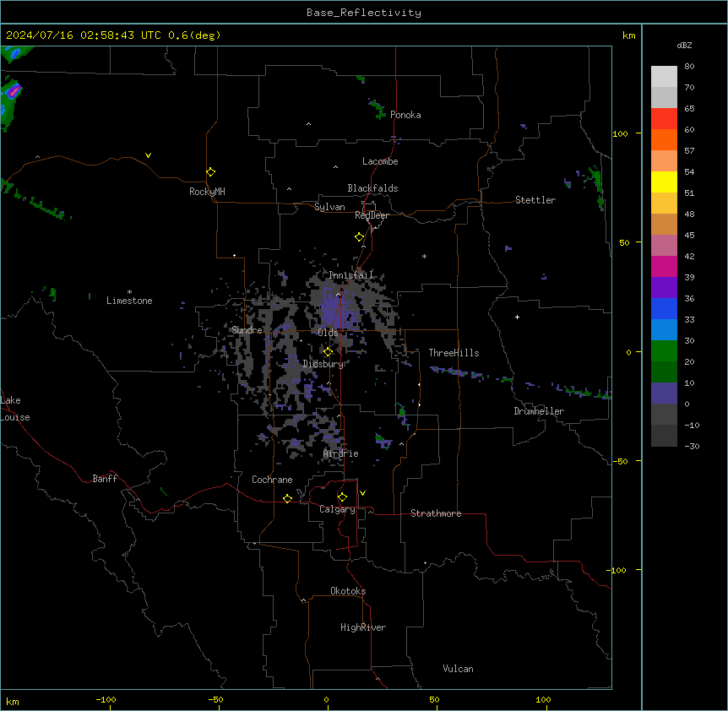Click the Innisfail town label
Image resolution: width=728 pixels, height=711 pixels.
click(350, 275)
